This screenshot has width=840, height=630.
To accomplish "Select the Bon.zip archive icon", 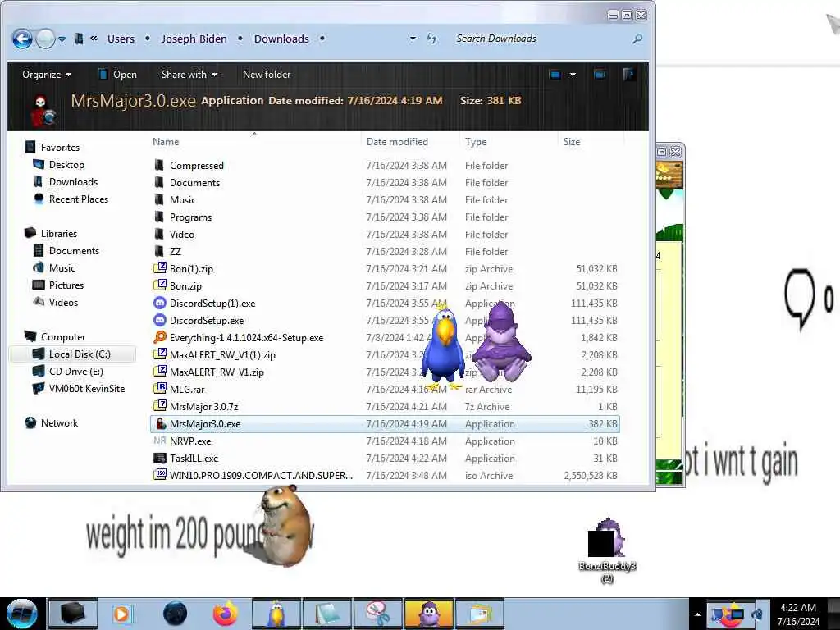I will [x=160, y=285].
